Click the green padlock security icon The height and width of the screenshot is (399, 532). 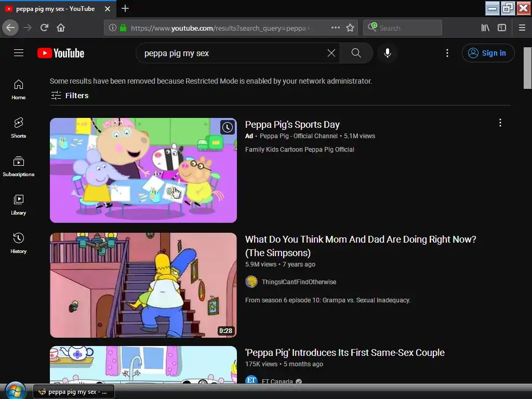[123, 28]
